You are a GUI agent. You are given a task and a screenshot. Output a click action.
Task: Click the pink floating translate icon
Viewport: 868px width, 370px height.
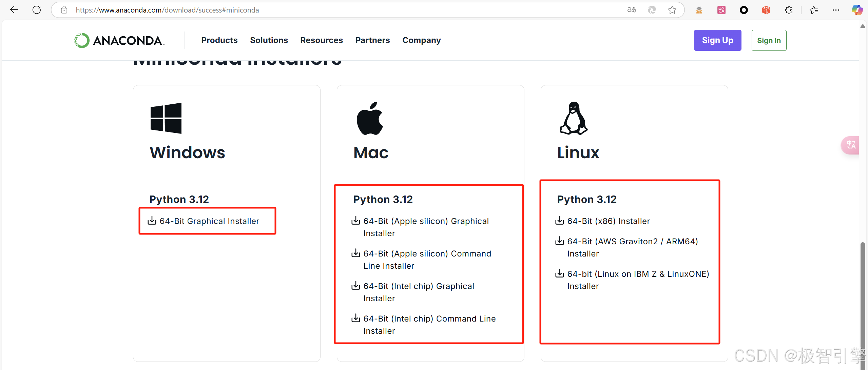click(851, 145)
